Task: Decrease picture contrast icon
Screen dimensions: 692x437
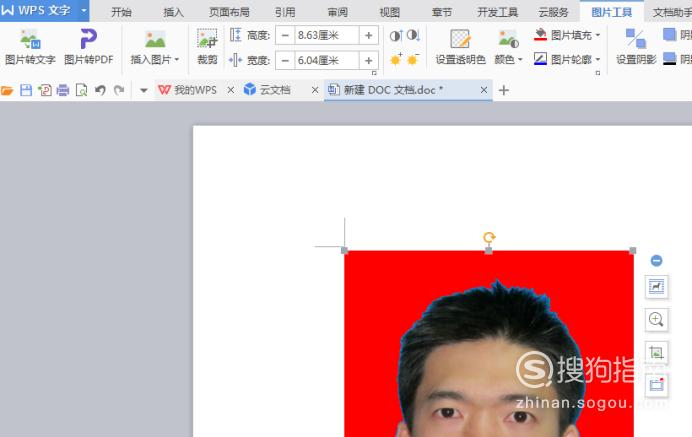Action: 413,35
